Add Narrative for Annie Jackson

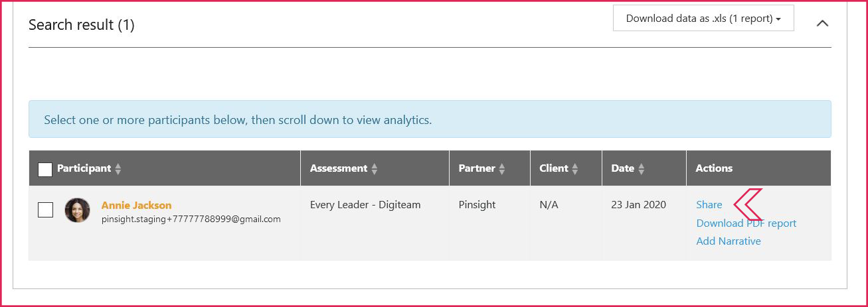pyautogui.click(x=729, y=241)
